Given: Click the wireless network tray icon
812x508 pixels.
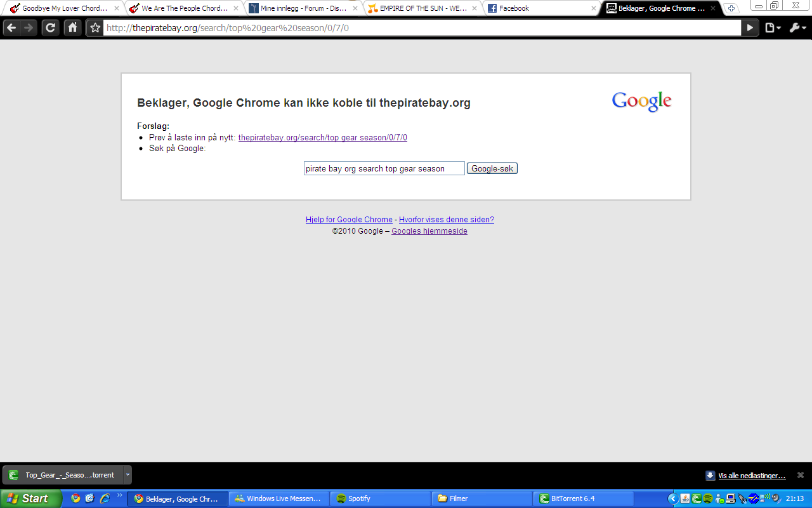Looking at the screenshot, I should click(x=765, y=498).
